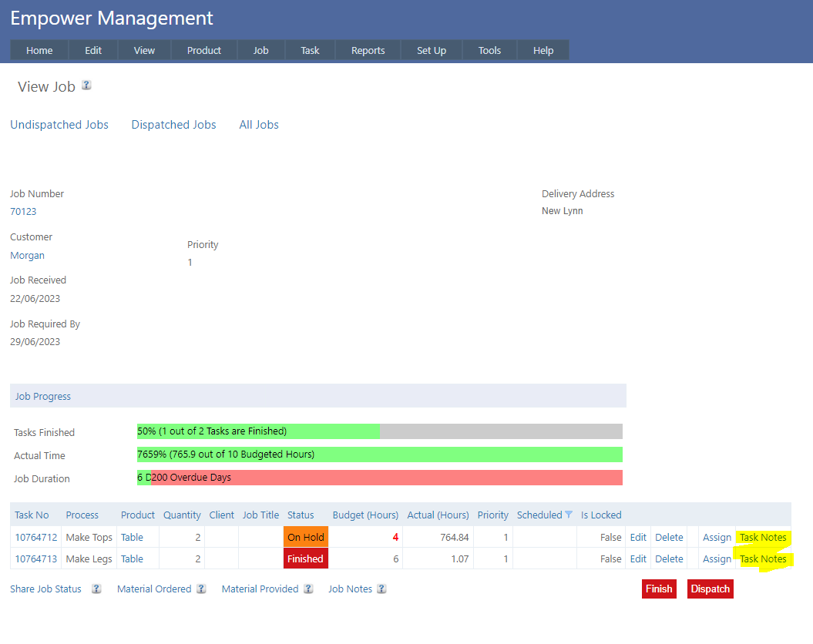The height and width of the screenshot is (644, 813).
Task: Delete task 10764712
Action: tap(669, 538)
